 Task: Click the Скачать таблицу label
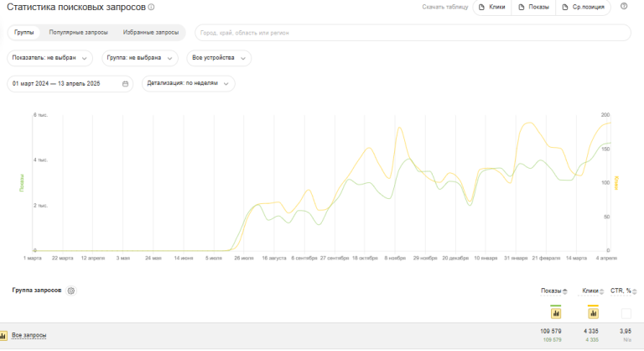tap(444, 7)
